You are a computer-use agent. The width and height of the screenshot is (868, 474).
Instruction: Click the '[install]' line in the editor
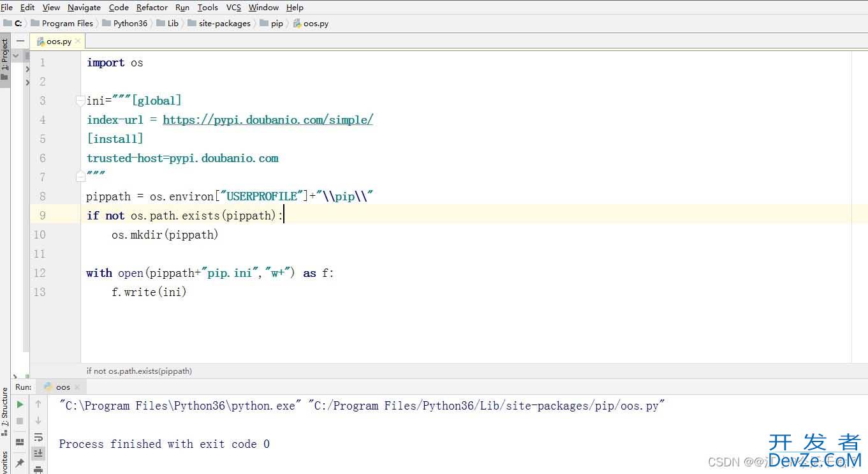(x=115, y=138)
